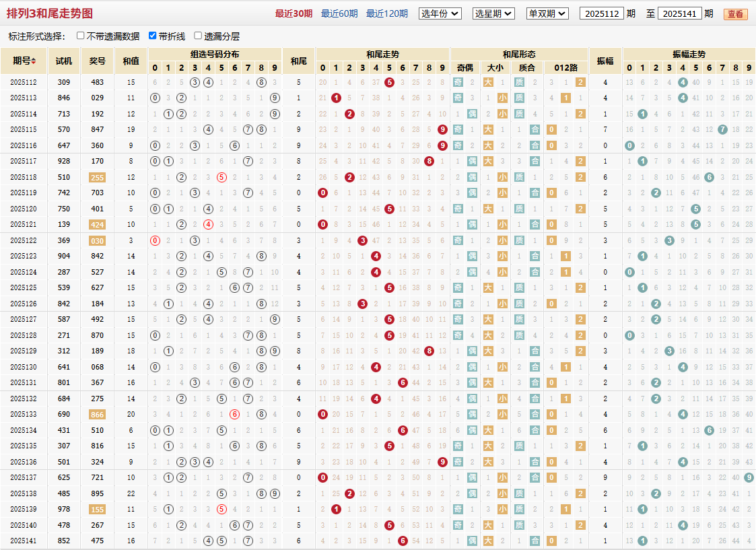
Task: Click the 偶 tag in row 2025114
Action: point(472,114)
